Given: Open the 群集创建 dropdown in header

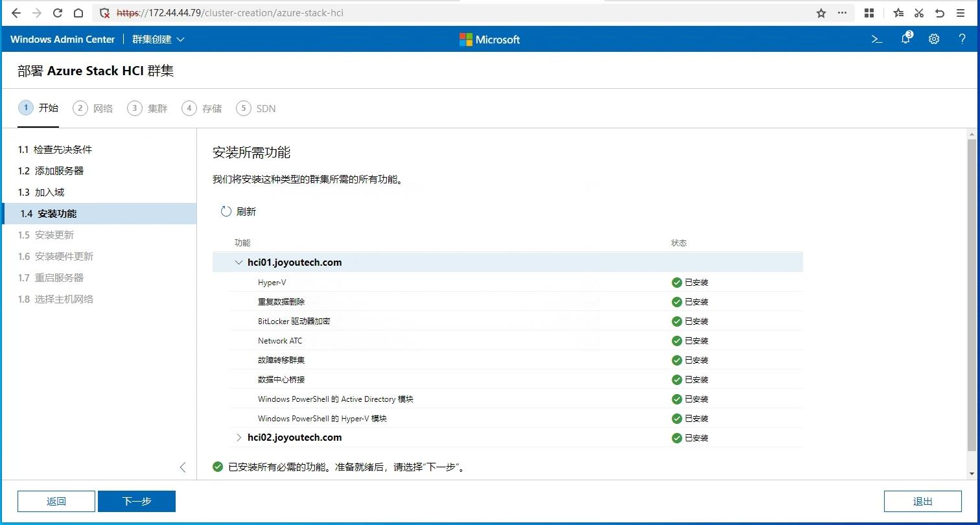Looking at the screenshot, I should pos(158,40).
